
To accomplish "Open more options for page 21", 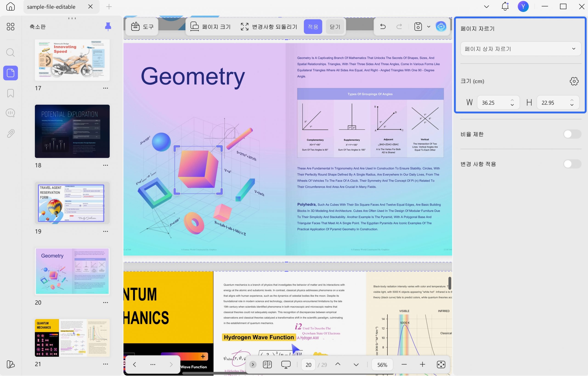I will coord(105,364).
